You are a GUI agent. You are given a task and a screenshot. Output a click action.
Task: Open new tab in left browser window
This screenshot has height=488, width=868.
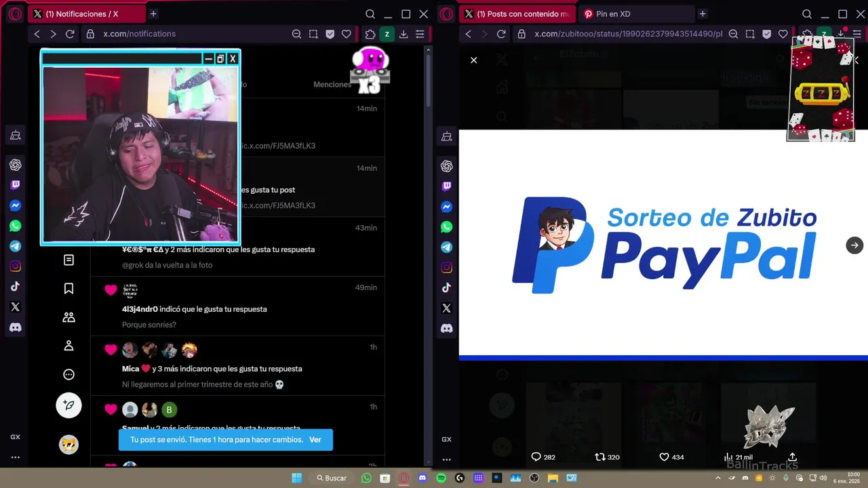[x=153, y=14]
